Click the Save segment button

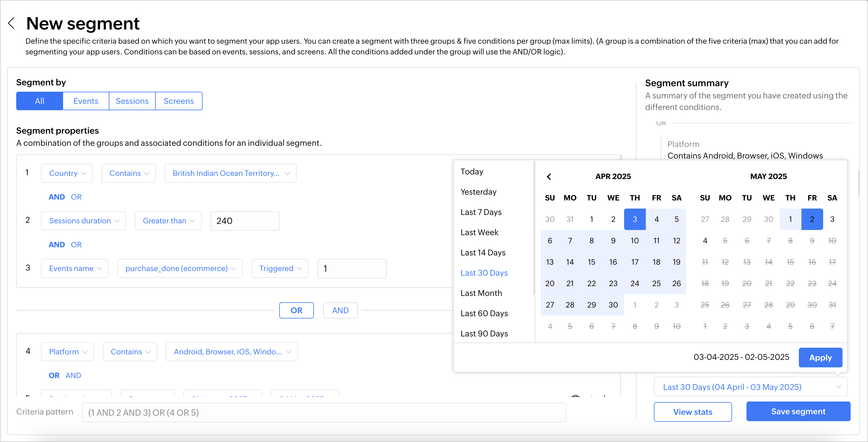click(798, 411)
